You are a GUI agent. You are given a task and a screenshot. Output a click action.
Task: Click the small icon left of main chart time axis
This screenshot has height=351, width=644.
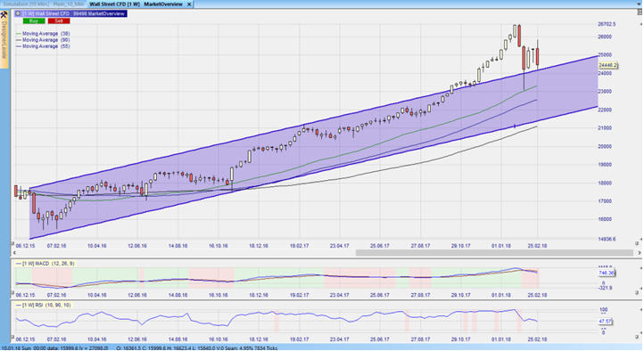12,243
